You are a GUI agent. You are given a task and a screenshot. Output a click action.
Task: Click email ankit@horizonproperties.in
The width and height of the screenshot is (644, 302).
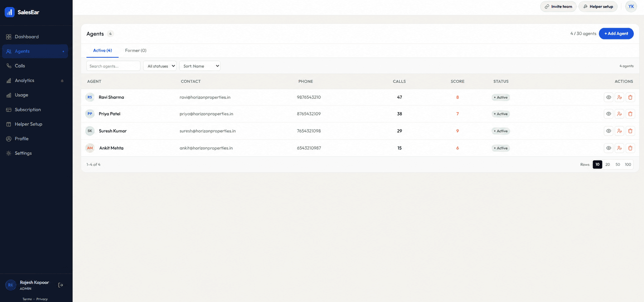[206, 148]
